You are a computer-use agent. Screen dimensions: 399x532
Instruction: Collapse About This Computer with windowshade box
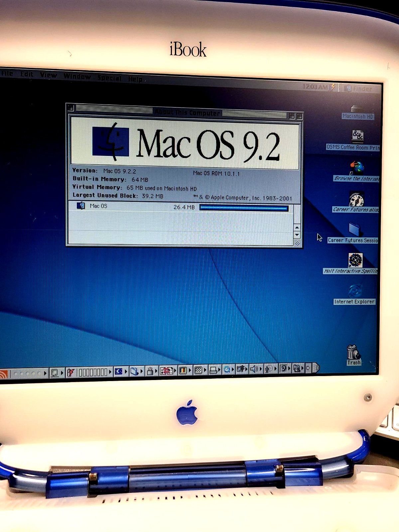click(300, 116)
